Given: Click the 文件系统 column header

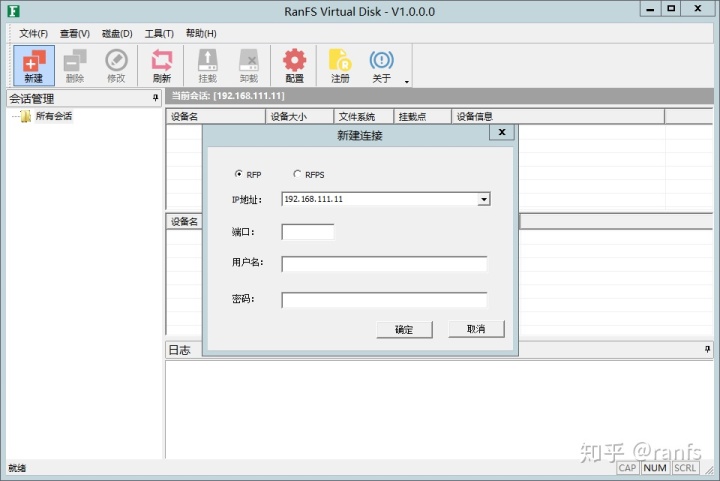Looking at the screenshot, I should [364, 117].
